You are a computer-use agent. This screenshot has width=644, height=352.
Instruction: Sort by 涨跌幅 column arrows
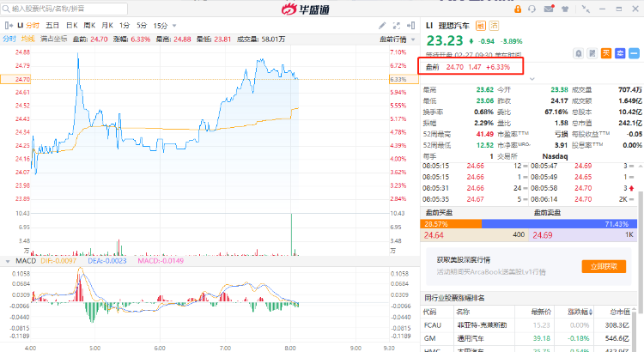[591, 313]
